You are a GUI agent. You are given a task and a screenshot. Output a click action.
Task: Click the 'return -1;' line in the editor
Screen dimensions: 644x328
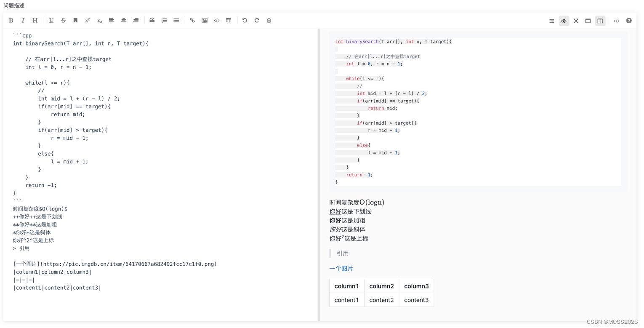coord(41,185)
